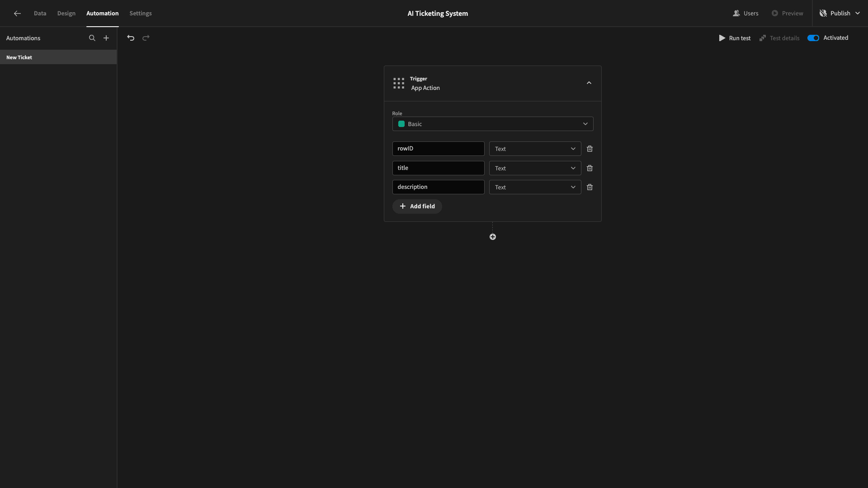The image size is (868, 488).
Task: Undo the last automation change
Action: (x=131, y=38)
